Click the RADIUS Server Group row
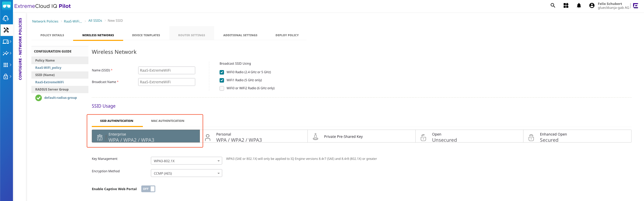 (x=60, y=90)
